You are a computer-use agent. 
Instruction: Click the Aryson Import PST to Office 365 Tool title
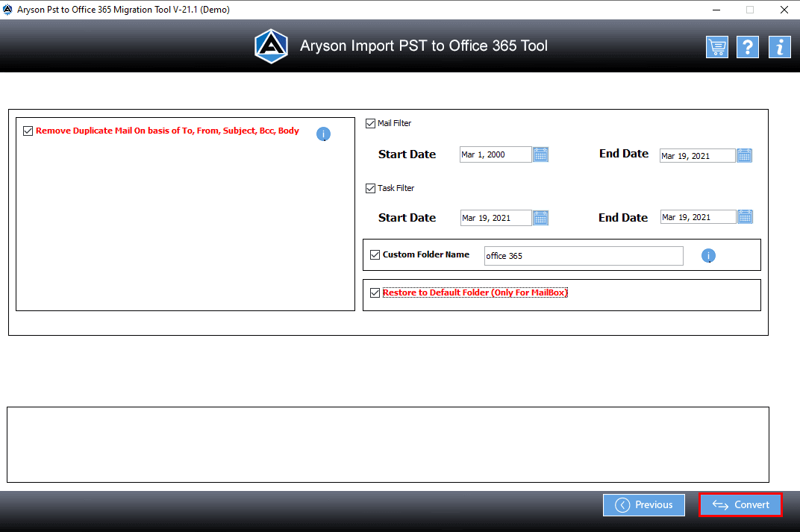(x=423, y=46)
